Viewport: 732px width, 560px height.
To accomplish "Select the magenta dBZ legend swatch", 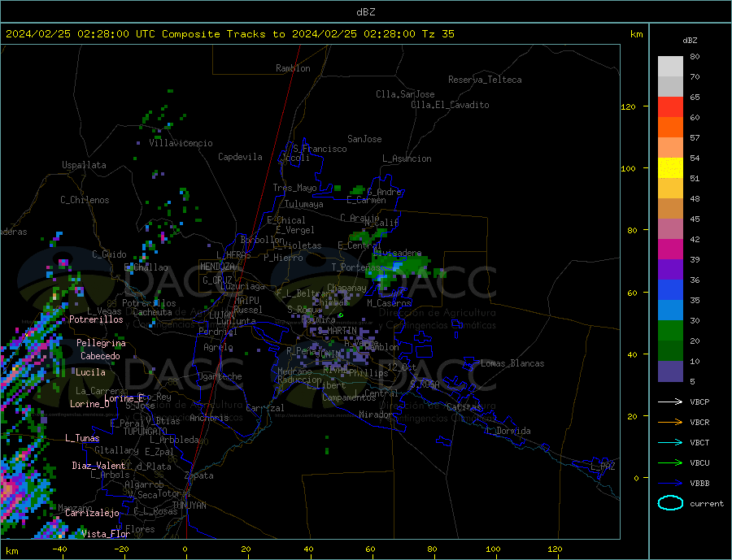I will (670, 250).
